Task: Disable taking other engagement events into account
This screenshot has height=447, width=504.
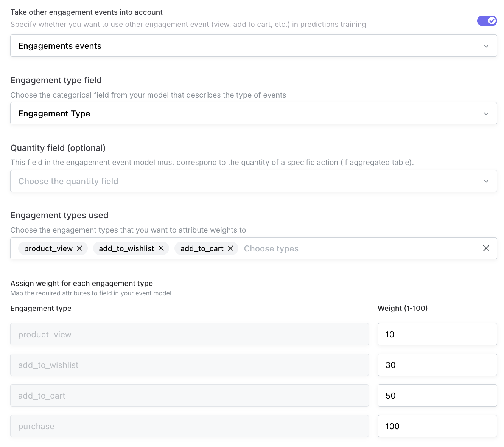Action: (487, 21)
